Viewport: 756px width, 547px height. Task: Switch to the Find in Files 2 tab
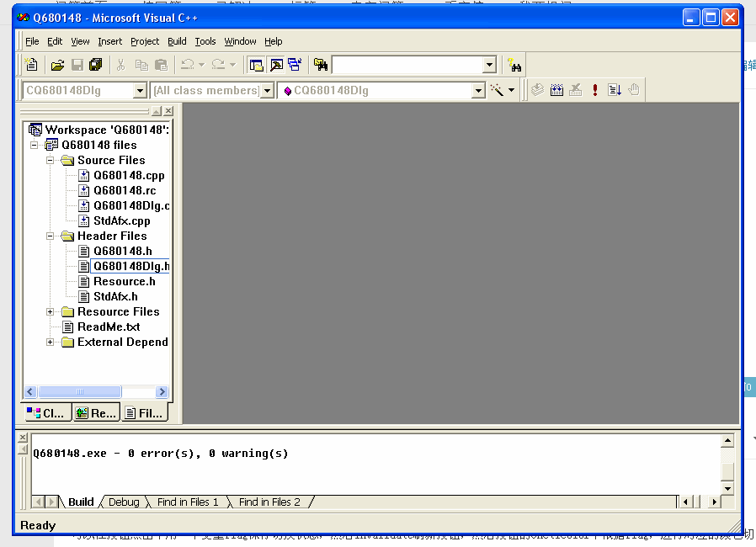pyautogui.click(x=269, y=502)
